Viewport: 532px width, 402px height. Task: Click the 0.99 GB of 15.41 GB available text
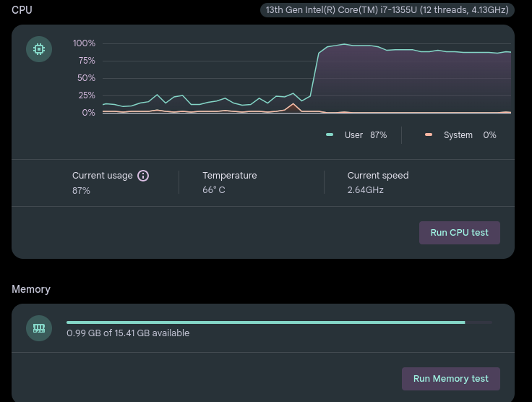[x=128, y=333]
